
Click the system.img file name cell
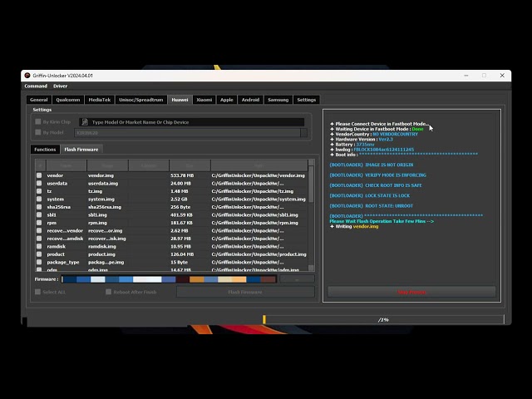(x=101, y=199)
